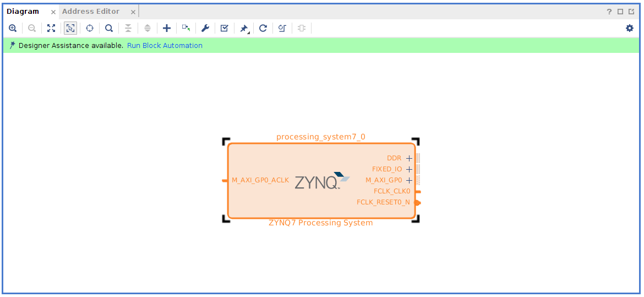Float the diagram panel window

tap(631, 12)
